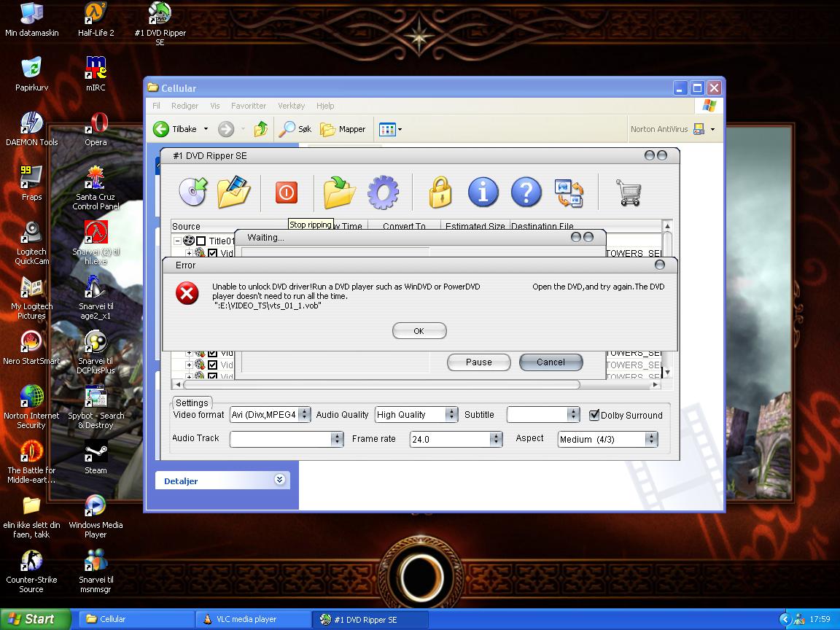The height and width of the screenshot is (630, 840).
Task: Open DVD disc icon in DVD Ripper toolbar
Action: pos(193,192)
